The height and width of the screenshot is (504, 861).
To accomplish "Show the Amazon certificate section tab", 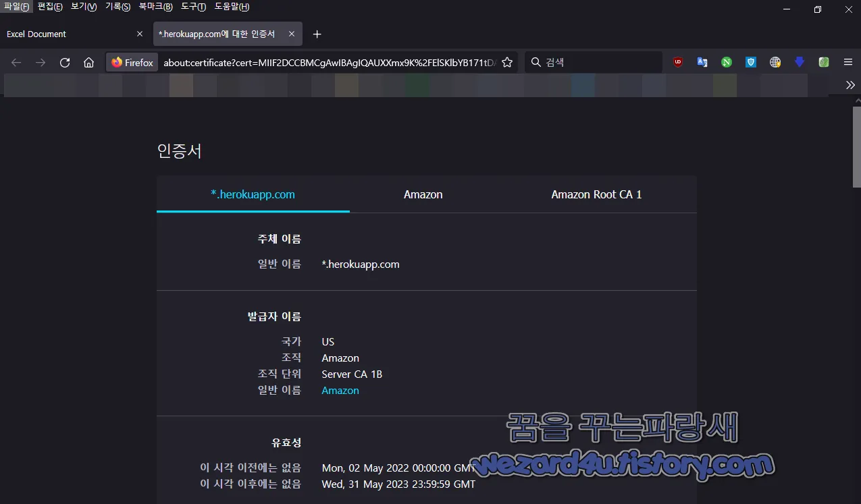I will coord(423,194).
